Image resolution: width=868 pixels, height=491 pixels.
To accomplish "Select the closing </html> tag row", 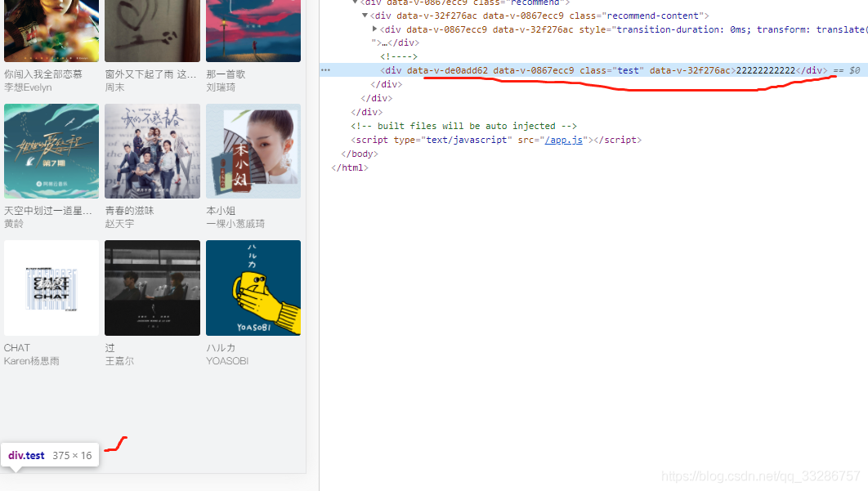I will [x=350, y=167].
